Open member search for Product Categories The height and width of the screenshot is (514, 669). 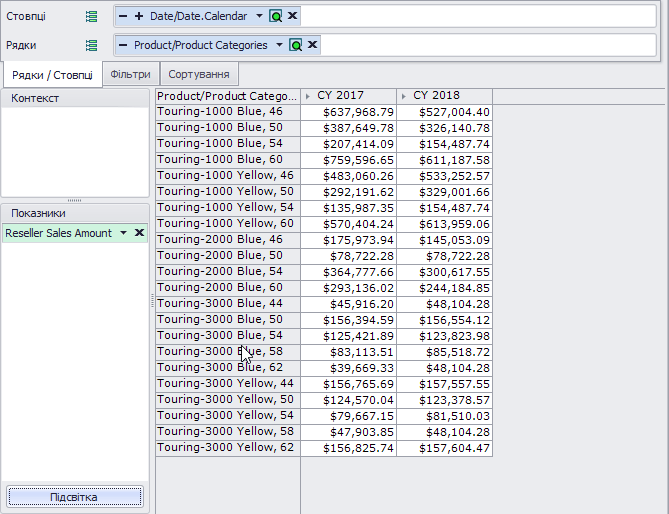(296, 45)
